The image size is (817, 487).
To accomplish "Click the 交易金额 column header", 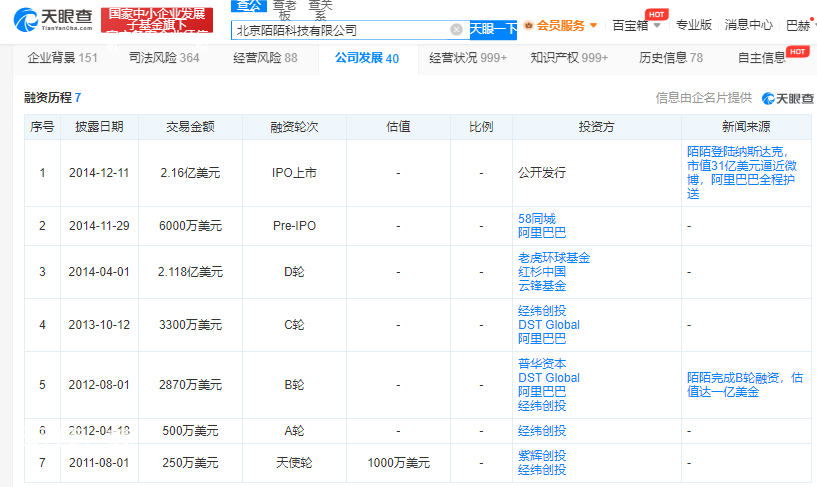I will (x=190, y=127).
